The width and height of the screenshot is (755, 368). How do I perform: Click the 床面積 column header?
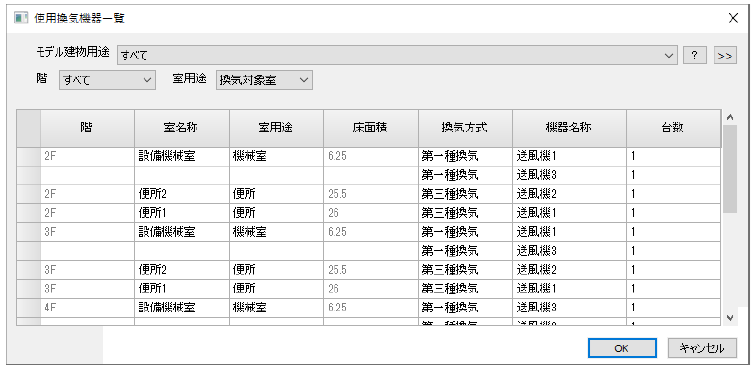(x=371, y=128)
